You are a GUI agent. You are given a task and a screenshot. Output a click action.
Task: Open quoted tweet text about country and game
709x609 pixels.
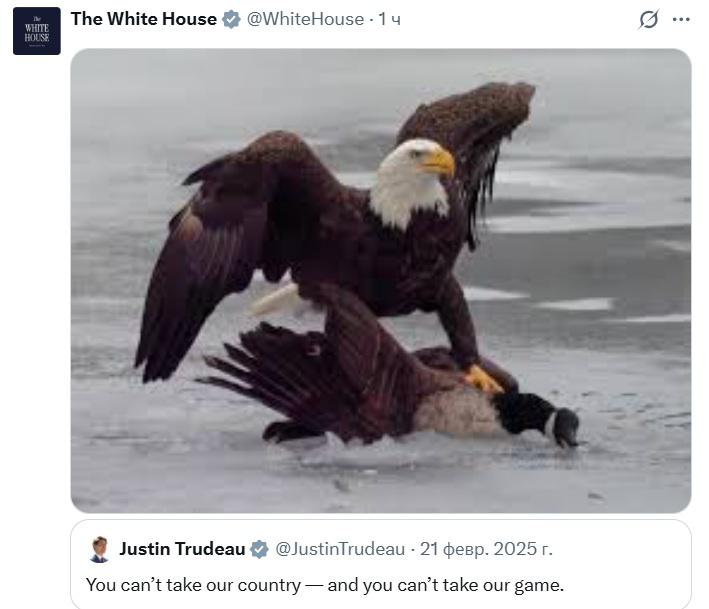[x=325, y=585]
